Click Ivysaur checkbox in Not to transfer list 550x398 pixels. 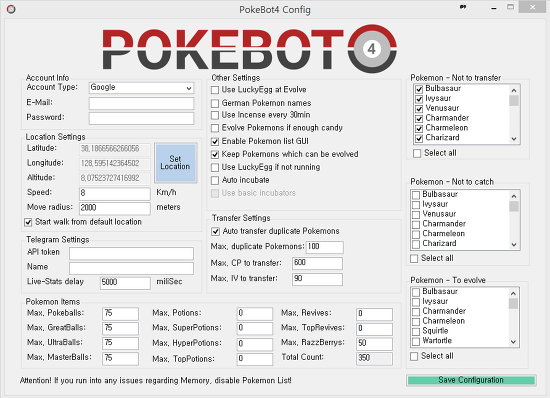(x=419, y=99)
